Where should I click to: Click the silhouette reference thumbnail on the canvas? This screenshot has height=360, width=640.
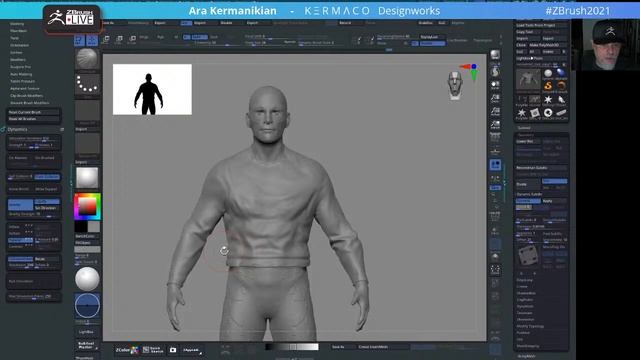point(152,89)
